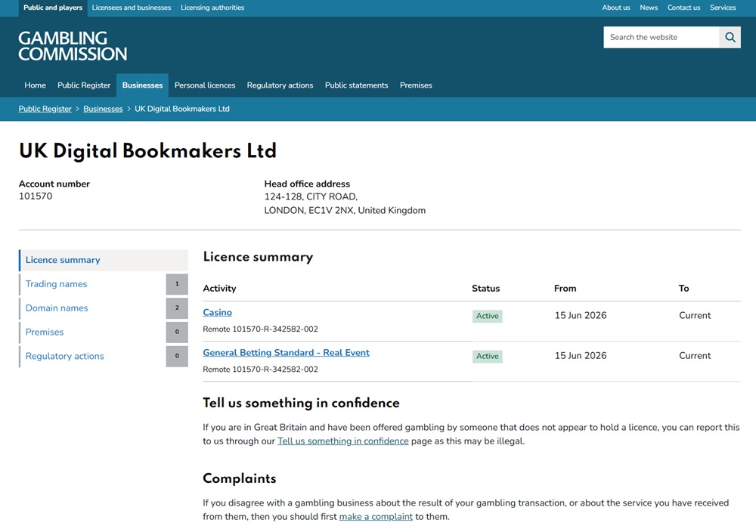Follow the make a complaint link
Image resolution: width=756 pixels, height=532 pixels.
pos(376,517)
